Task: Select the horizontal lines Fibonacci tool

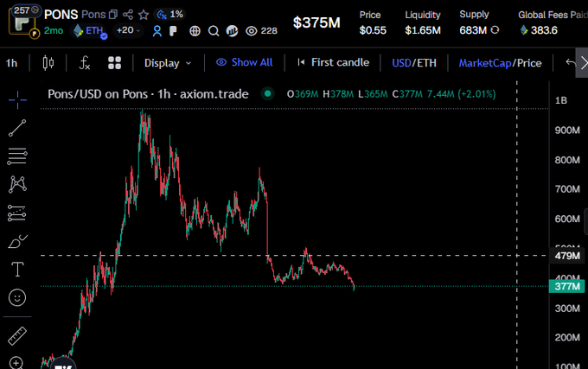Action: click(x=17, y=156)
